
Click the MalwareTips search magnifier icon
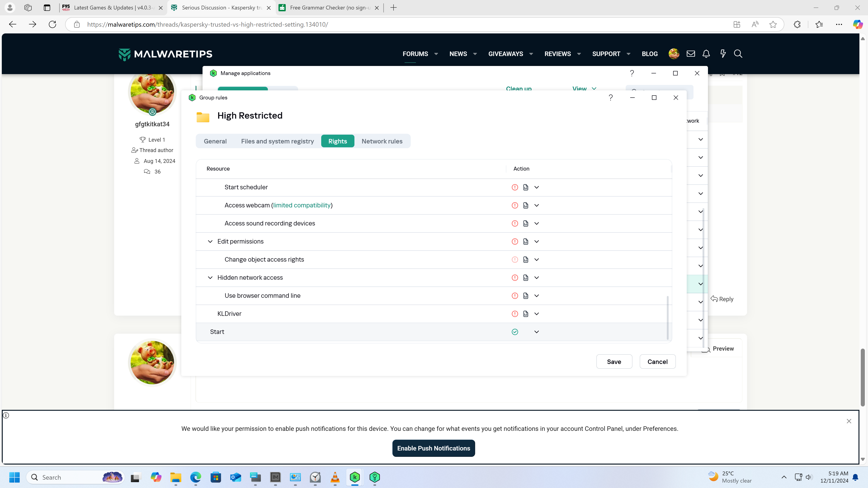(x=738, y=54)
